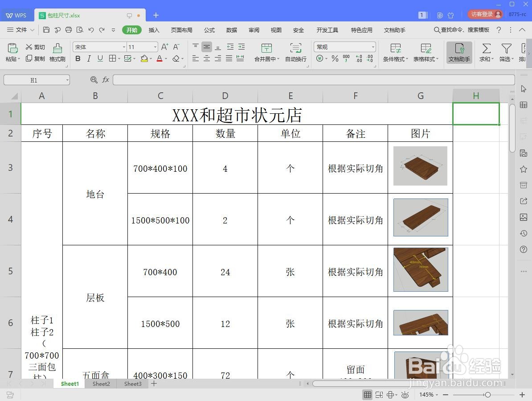
Task: Cut the selected cells
Action: pyautogui.click(x=35, y=47)
